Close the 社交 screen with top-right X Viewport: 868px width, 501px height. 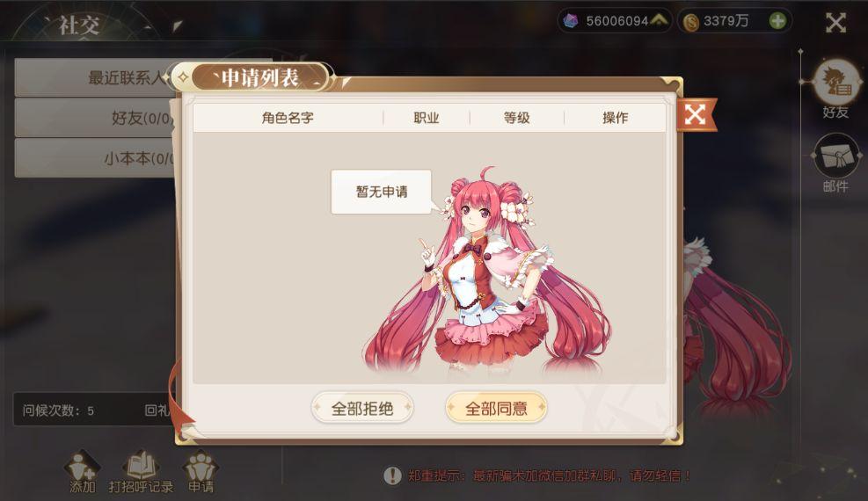[835, 23]
